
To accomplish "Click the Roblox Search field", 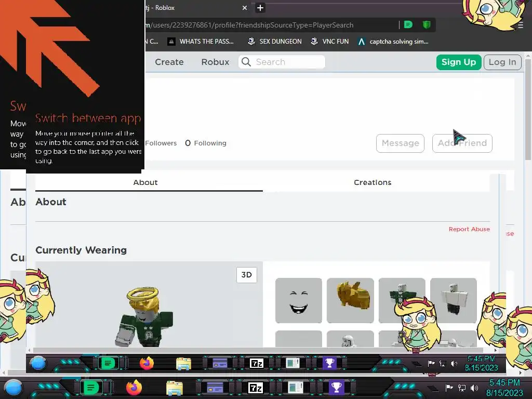I will pyautogui.click(x=282, y=62).
